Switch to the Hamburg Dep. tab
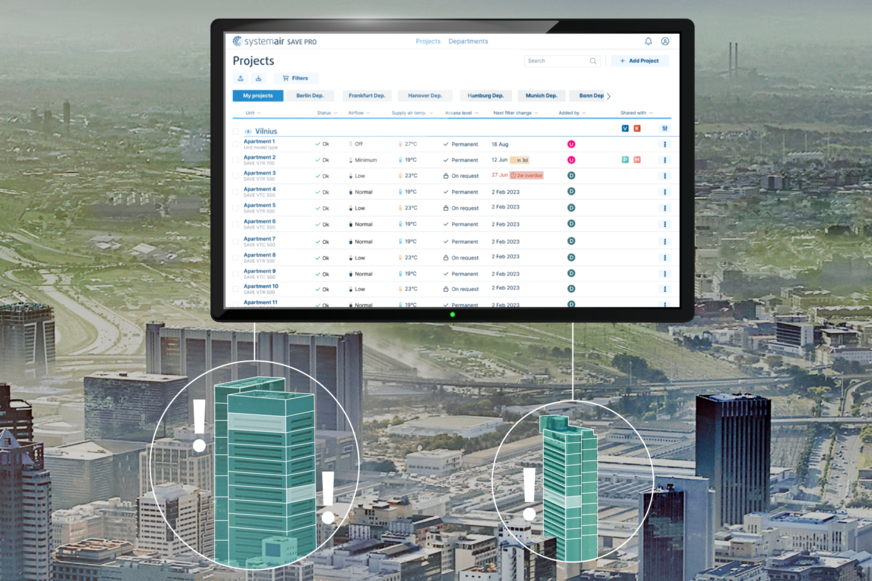This screenshot has width=872, height=581. (x=486, y=95)
